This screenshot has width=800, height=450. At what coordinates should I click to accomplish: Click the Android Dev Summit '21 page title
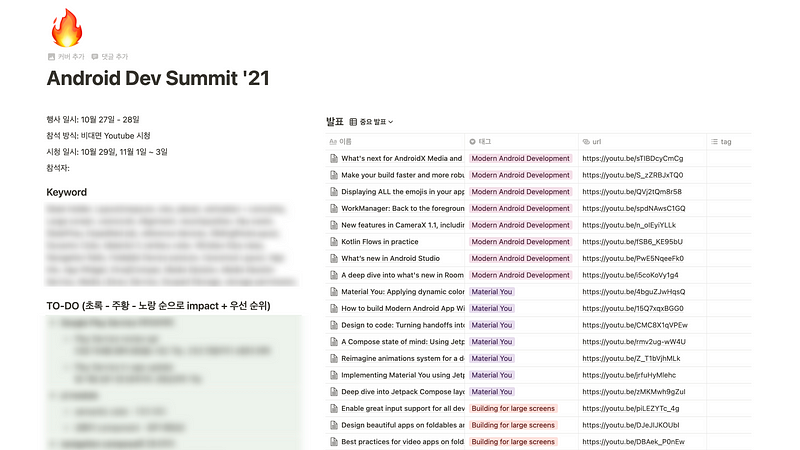point(158,78)
